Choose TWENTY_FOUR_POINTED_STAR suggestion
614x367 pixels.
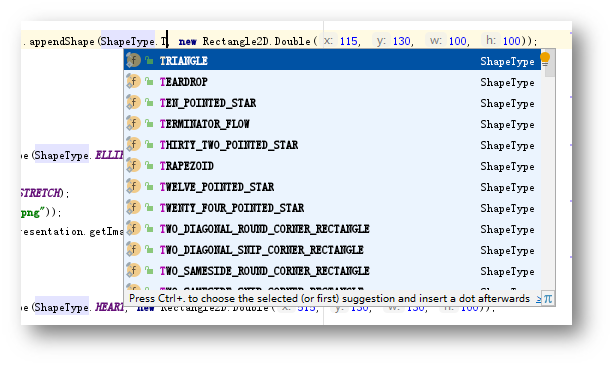[332, 208]
